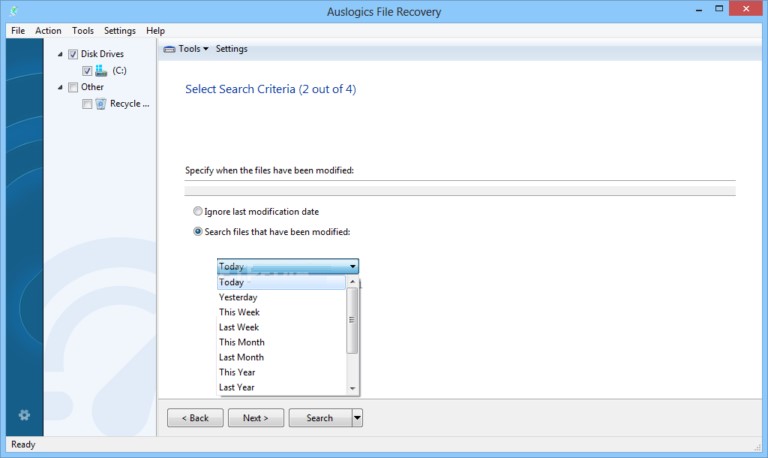Viewport: 768px width, 458px height.
Task: Click Select Search Criteria heading
Action: pyautogui.click(x=270, y=89)
